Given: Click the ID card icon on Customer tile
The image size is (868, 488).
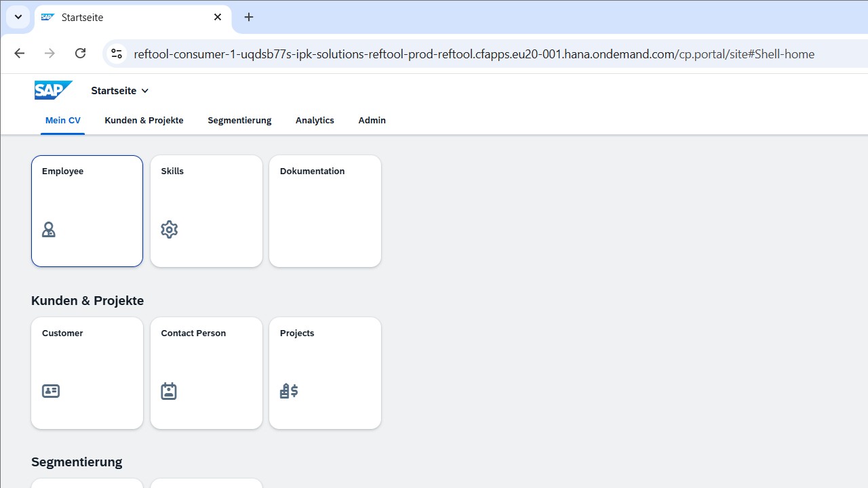Looking at the screenshot, I should [51, 391].
